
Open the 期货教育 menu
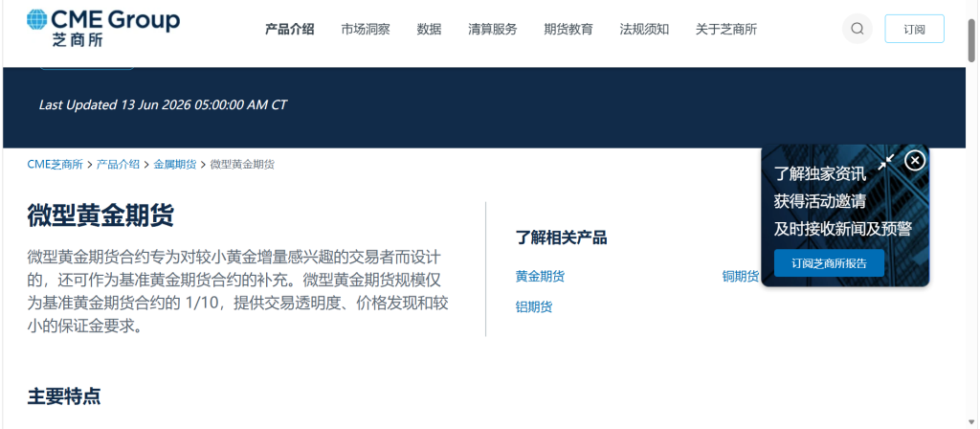coord(568,29)
